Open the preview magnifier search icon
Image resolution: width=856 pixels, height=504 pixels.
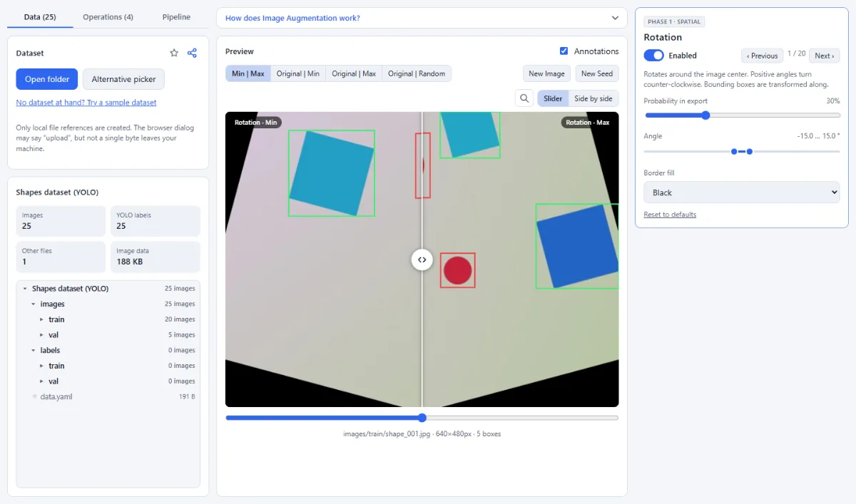click(524, 98)
